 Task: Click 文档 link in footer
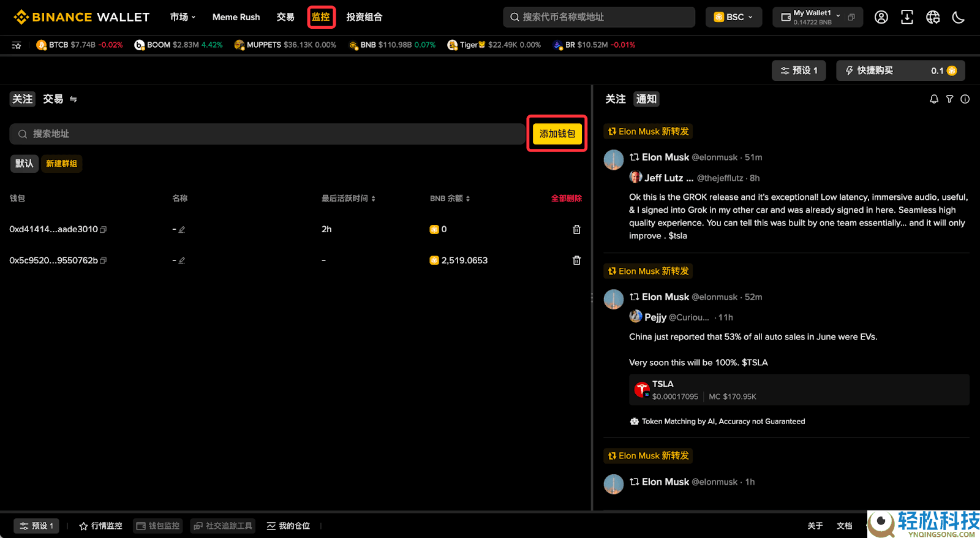click(845, 526)
